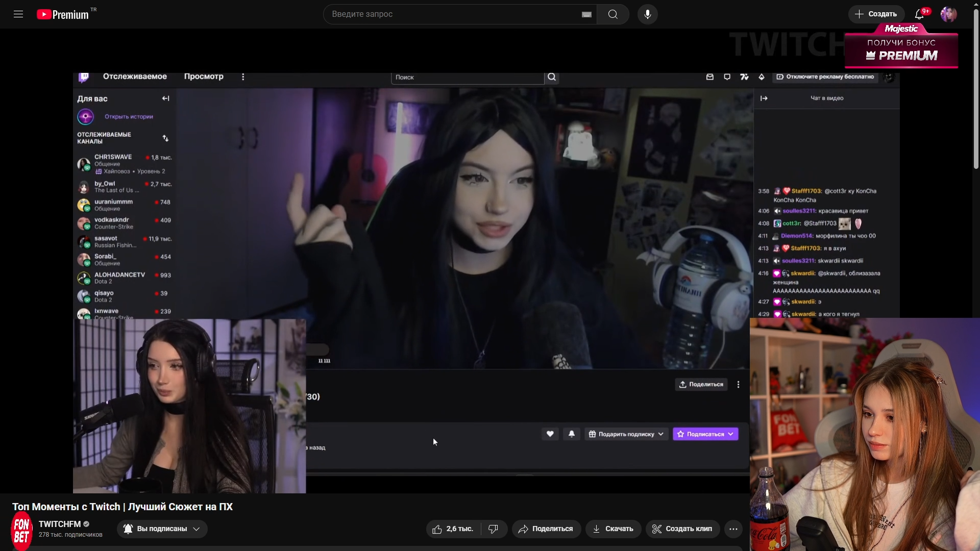Click YouTube Поделиться share button
This screenshot has height=551, width=980.
click(546, 529)
